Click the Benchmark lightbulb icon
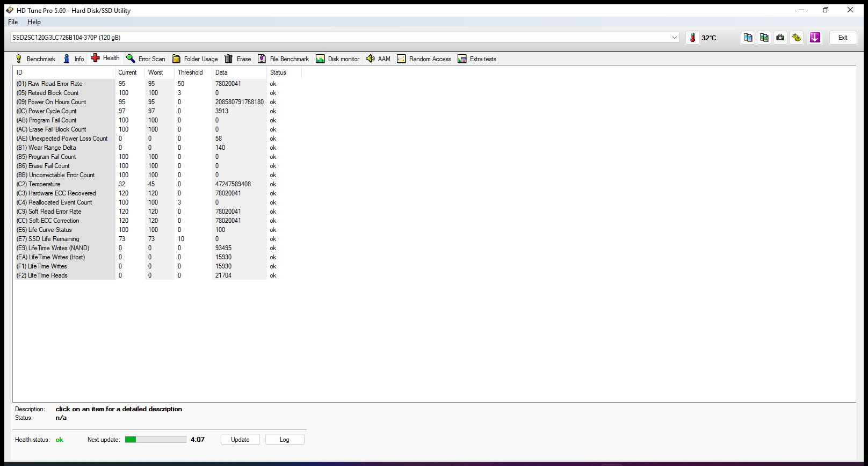The image size is (868, 466). tap(19, 59)
